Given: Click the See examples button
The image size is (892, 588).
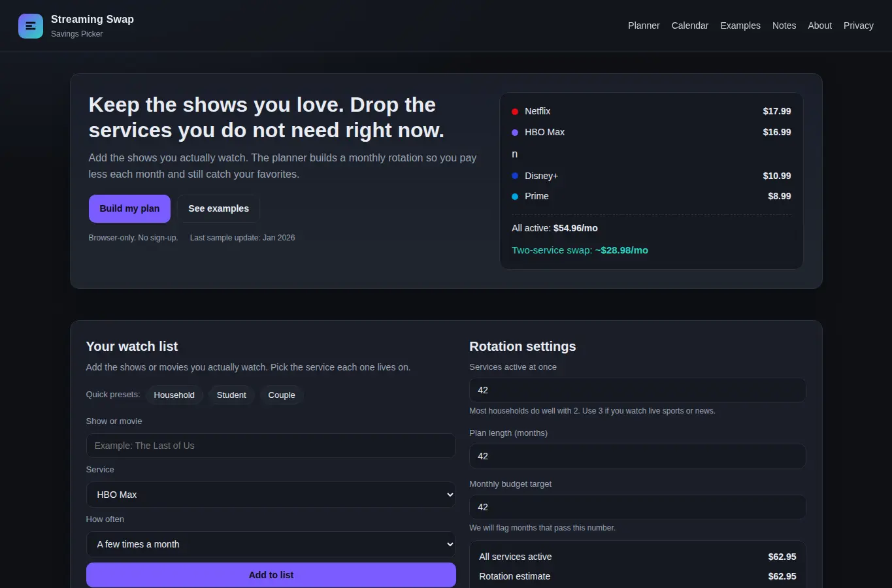Looking at the screenshot, I should click(218, 208).
